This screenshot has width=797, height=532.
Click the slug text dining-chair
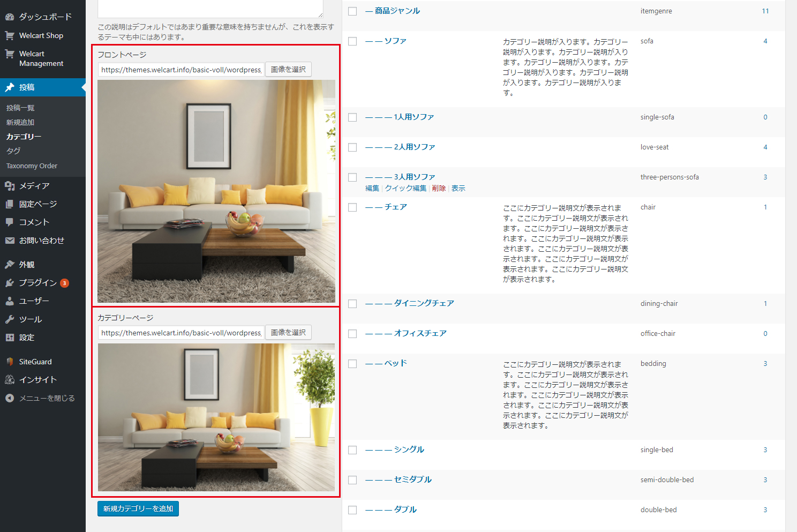[659, 304]
